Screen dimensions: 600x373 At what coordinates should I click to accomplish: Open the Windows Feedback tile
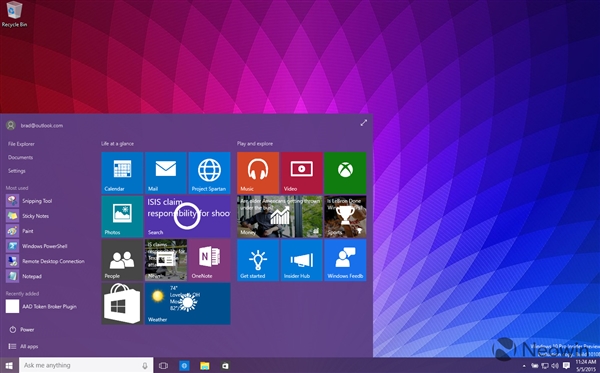345,260
